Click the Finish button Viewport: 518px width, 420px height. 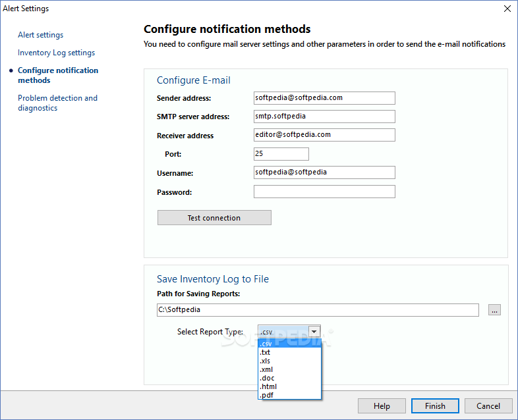(435, 406)
